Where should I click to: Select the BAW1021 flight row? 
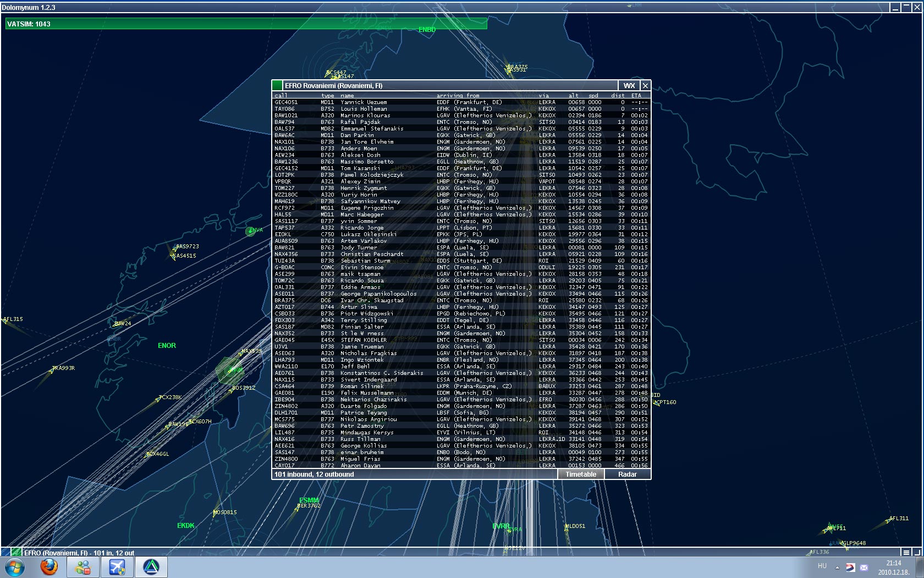[461, 116]
